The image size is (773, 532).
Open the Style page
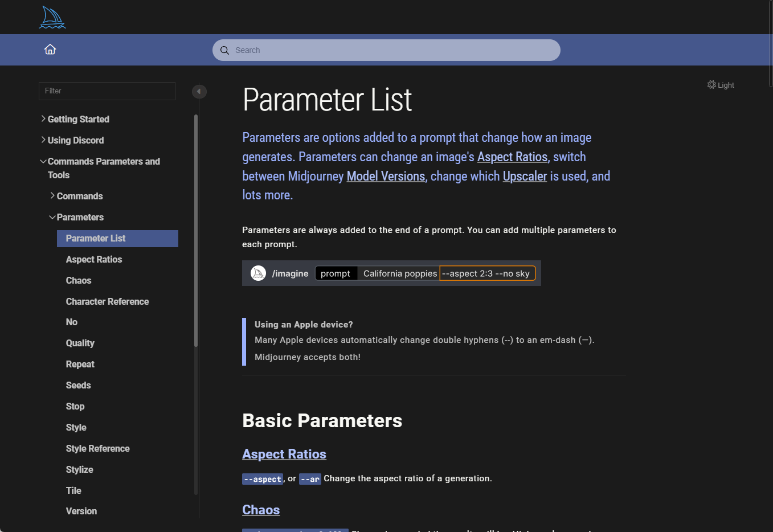[x=76, y=427]
